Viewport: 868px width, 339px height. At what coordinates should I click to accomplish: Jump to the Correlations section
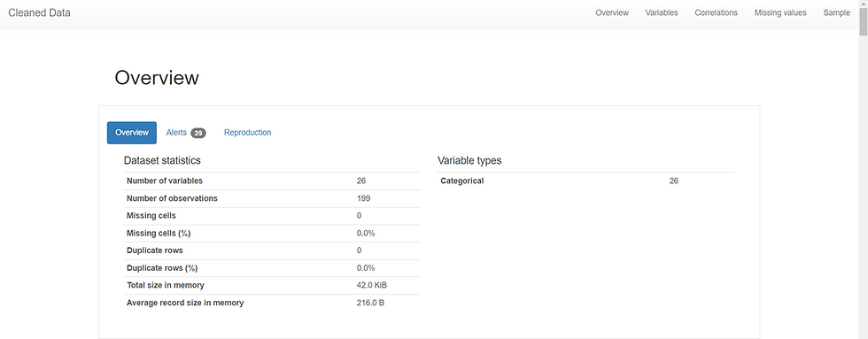(x=716, y=12)
